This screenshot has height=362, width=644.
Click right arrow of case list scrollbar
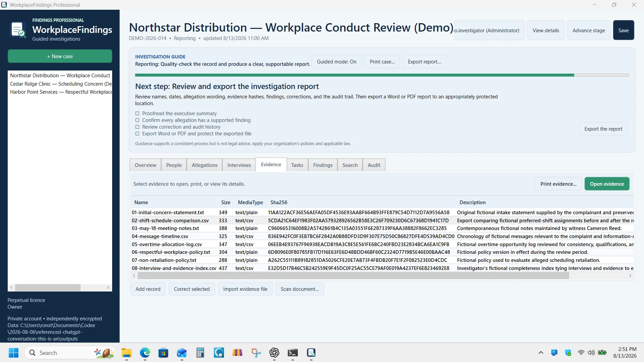pyautogui.click(x=108, y=287)
